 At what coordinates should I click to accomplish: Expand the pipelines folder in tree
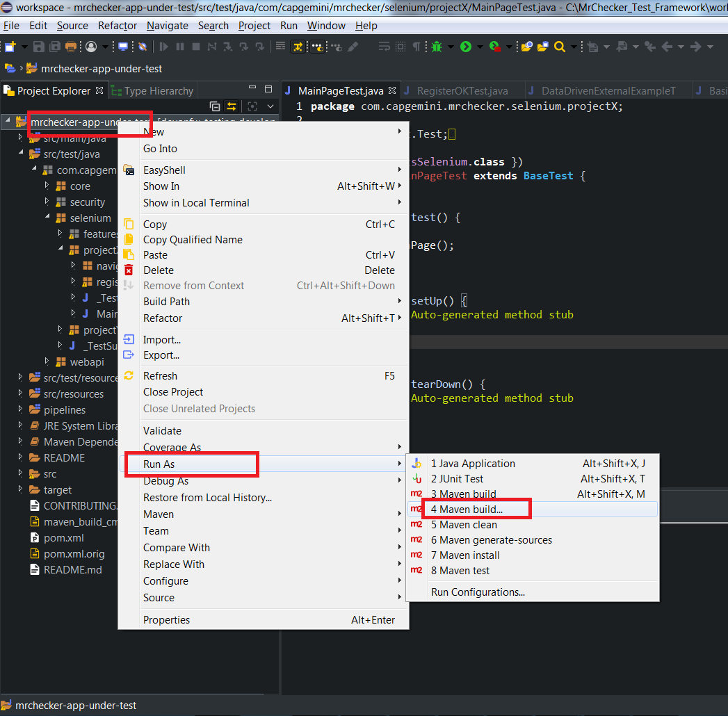[21, 410]
